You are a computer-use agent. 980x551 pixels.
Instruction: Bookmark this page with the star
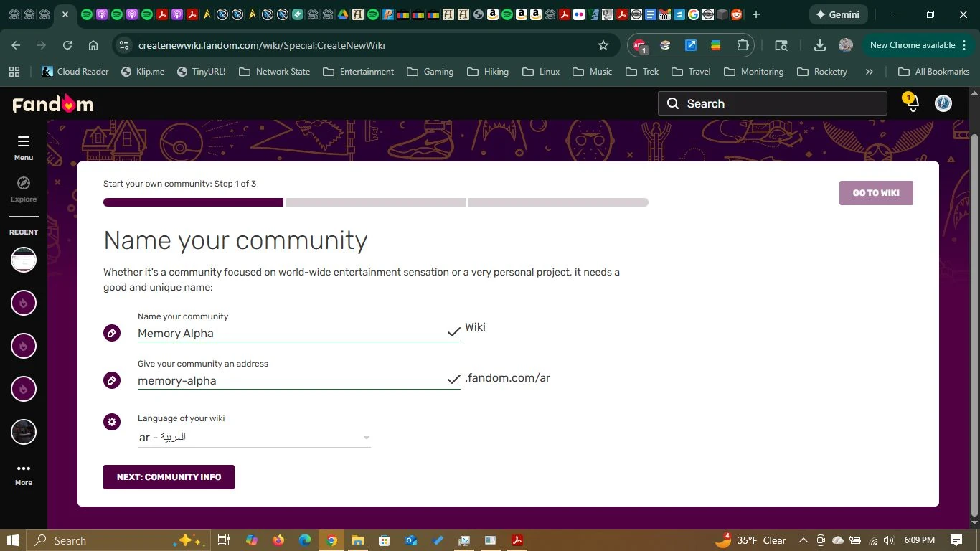point(603,45)
